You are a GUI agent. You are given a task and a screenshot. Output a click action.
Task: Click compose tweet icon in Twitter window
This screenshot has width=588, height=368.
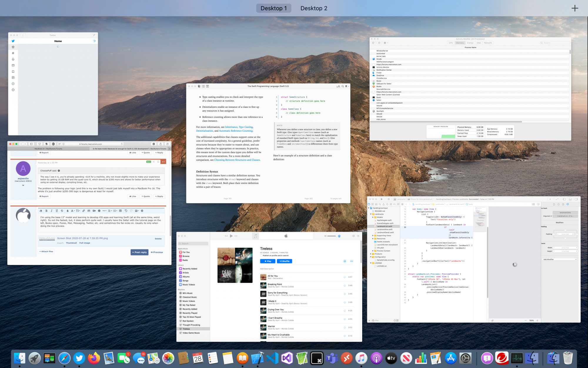[x=94, y=35]
